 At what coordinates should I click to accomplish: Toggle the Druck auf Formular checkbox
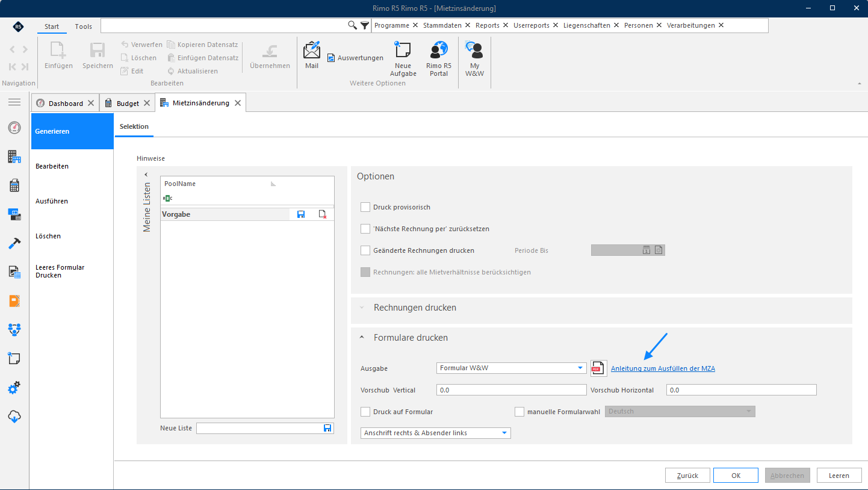(365, 412)
